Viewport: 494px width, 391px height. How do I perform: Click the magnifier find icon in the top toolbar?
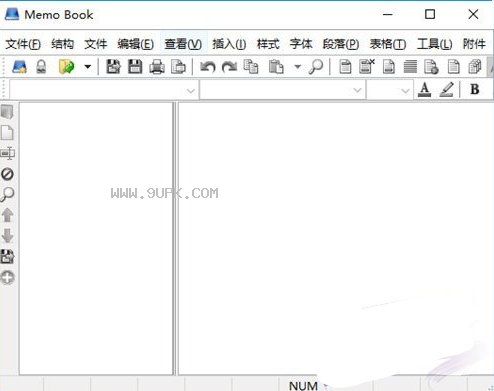(x=316, y=67)
